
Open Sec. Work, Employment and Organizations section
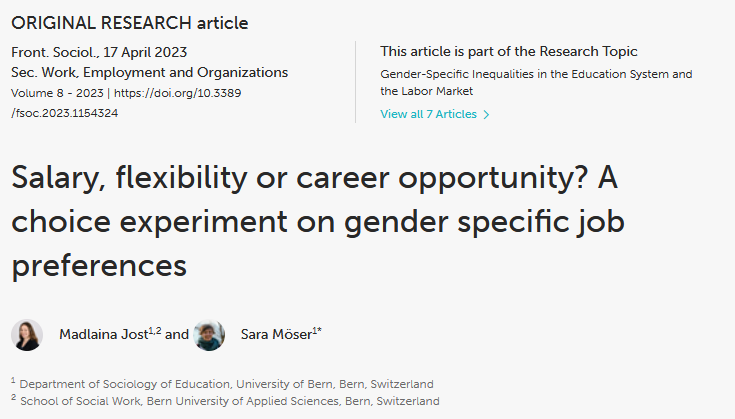click(x=150, y=72)
